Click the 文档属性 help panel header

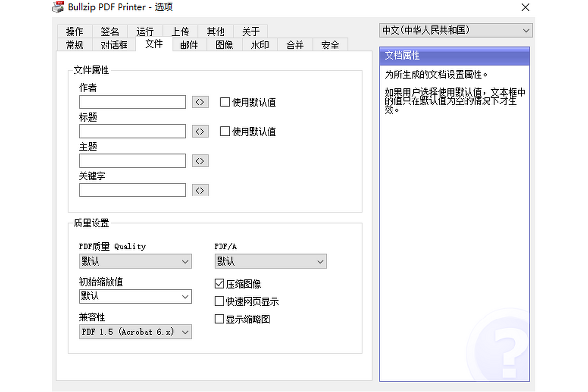(x=455, y=56)
